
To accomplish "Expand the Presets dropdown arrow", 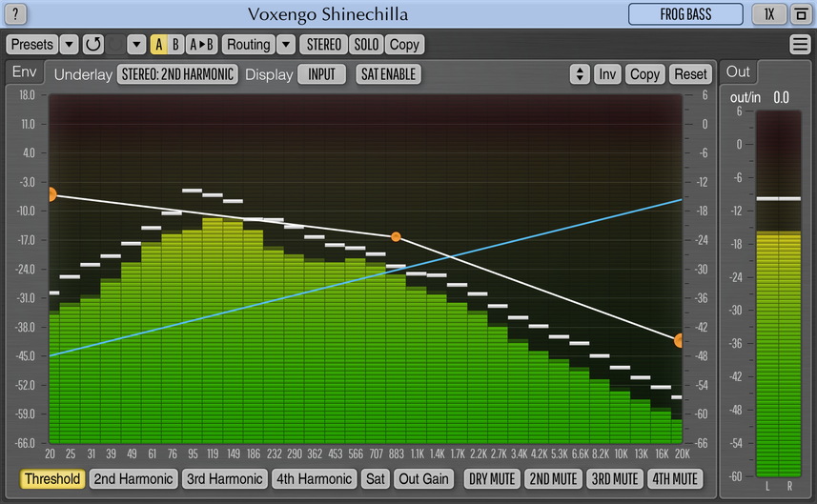I will 69,44.
